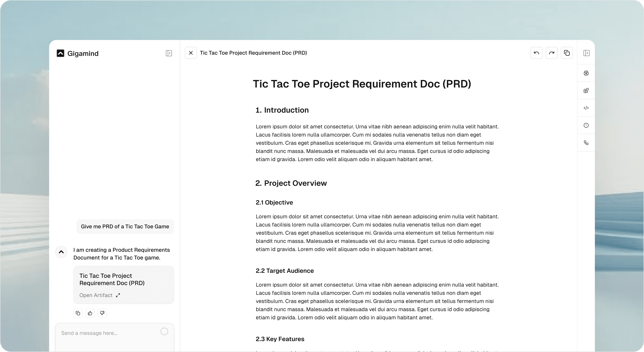The height and width of the screenshot is (352, 644).
Task: Toggle the right tool panel collapse
Action: pyautogui.click(x=586, y=53)
